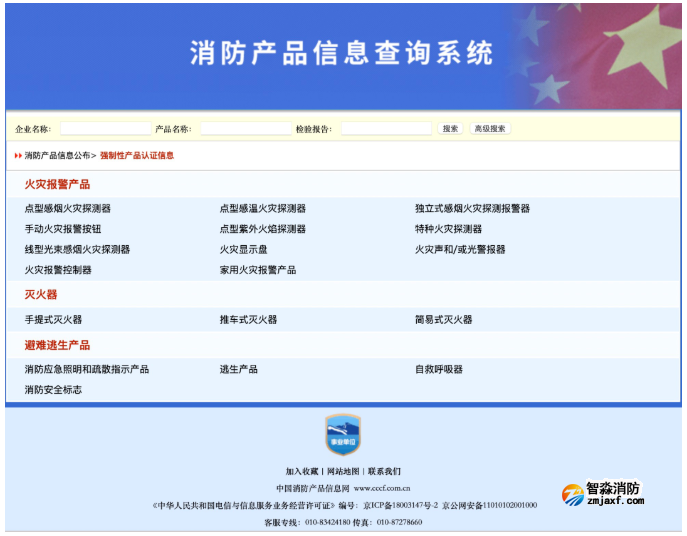Open 点型感烟火灾探测器 product link
The height and width of the screenshot is (536, 687).
(67, 209)
